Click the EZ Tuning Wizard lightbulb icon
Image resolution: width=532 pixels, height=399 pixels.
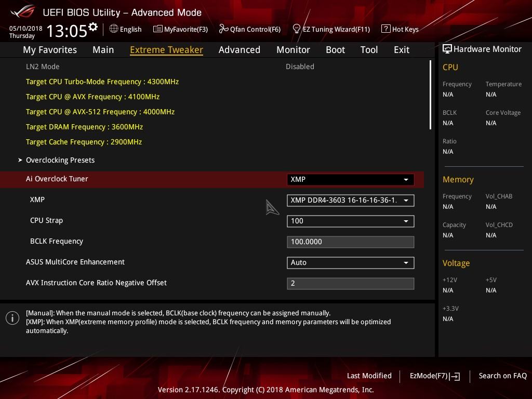(x=297, y=29)
